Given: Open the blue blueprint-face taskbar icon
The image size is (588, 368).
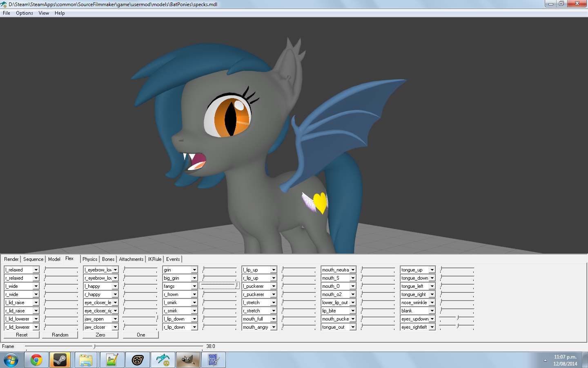Looking at the screenshot, I should point(214,360).
